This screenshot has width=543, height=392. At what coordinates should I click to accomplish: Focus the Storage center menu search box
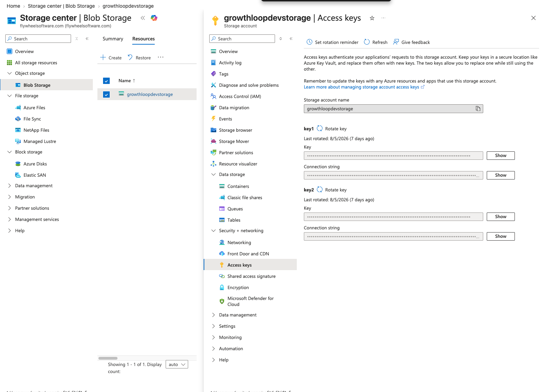(x=38, y=39)
